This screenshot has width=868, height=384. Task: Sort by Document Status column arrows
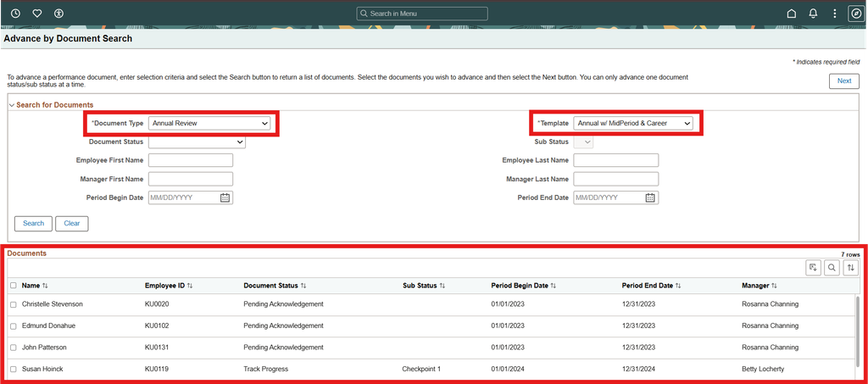[303, 286]
